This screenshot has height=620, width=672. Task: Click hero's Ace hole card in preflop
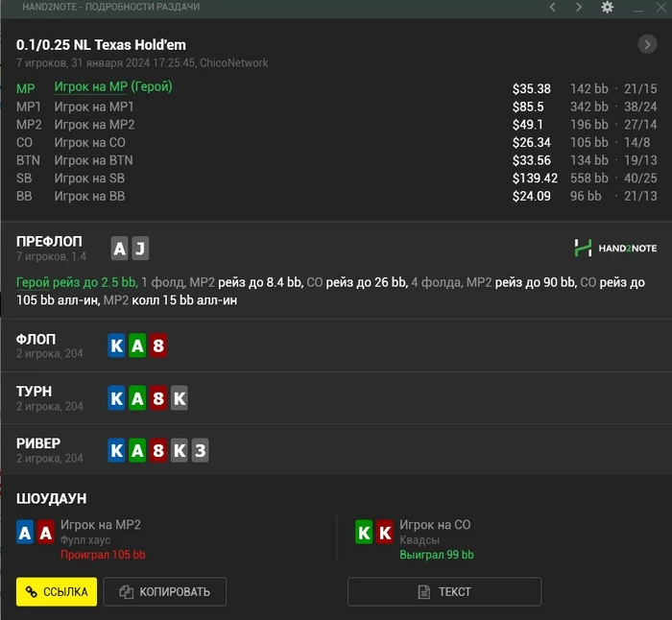point(120,249)
